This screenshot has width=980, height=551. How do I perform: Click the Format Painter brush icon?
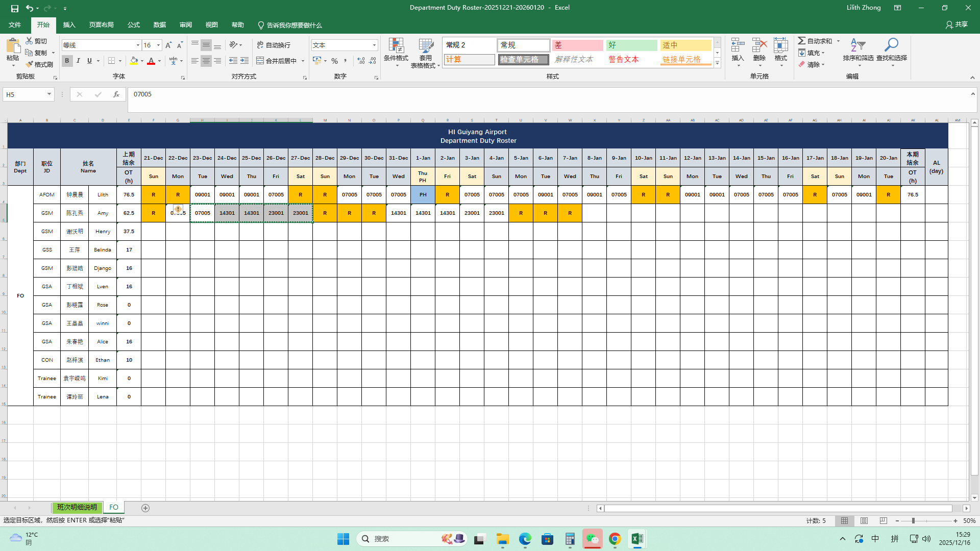click(x=30, y=64)
